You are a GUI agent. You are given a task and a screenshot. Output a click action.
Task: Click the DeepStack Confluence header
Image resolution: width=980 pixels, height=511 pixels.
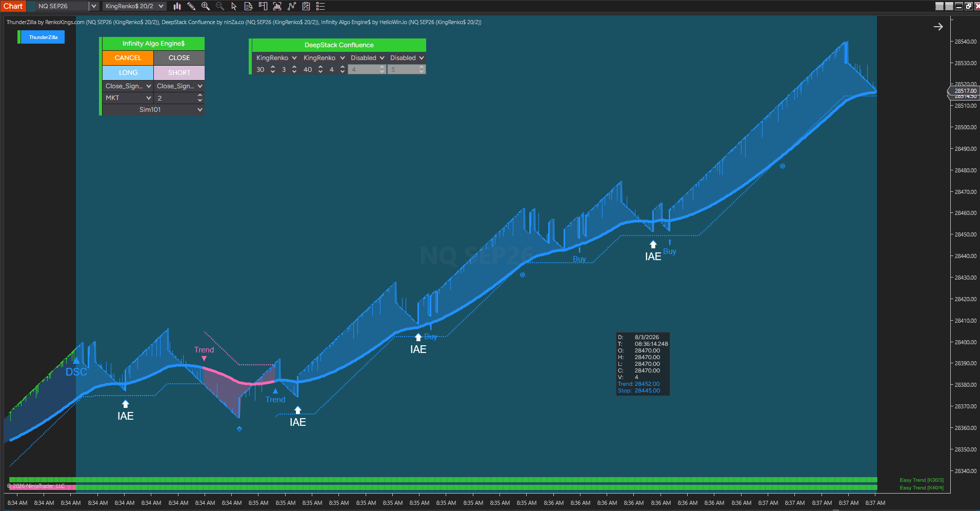pos(339,45)
